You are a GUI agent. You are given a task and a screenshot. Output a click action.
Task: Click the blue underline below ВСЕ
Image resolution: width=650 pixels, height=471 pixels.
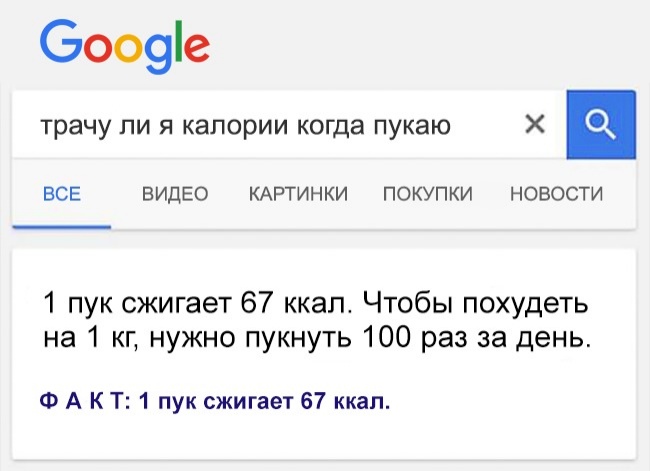coord(62,226)
